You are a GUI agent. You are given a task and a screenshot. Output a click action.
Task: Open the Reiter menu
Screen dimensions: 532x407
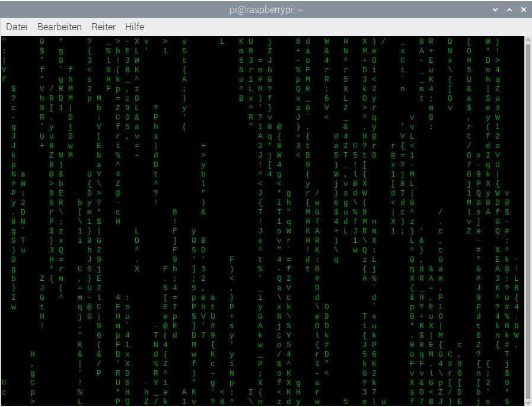tap(103, 27)
